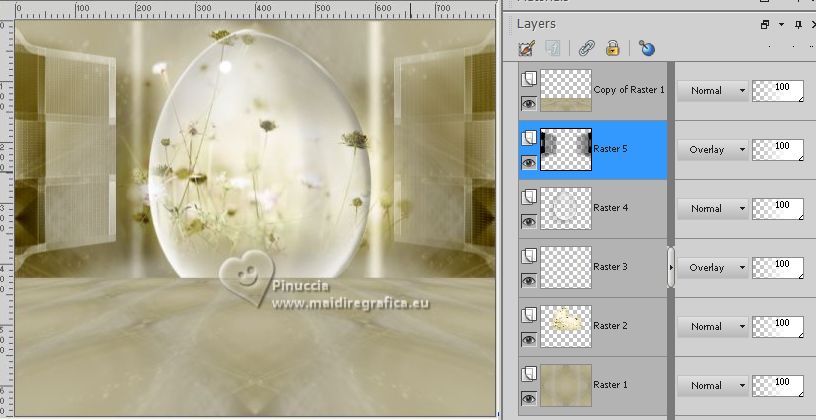Image resolution: width=816 pixels, height=420 pixels.
Task: Select the layer name Raster 4
Action: click(610, 208)
